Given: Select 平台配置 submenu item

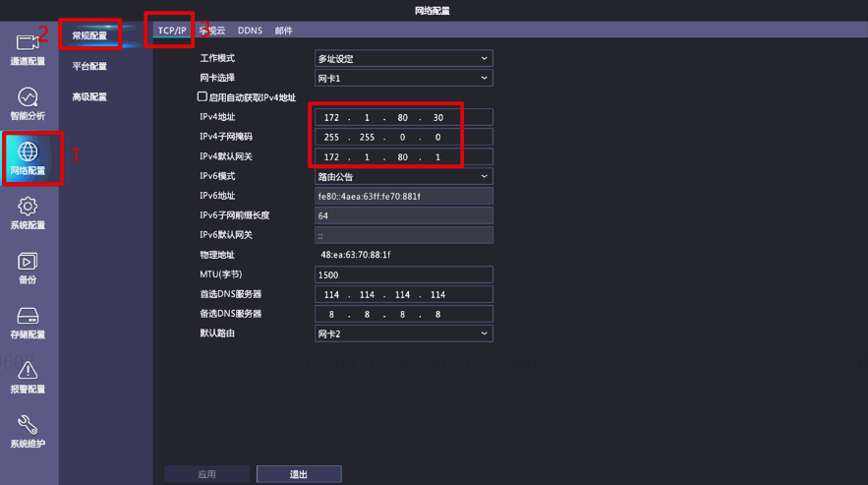Looking at the screenshot, I should pyautogui.click(x=89, y=66).
